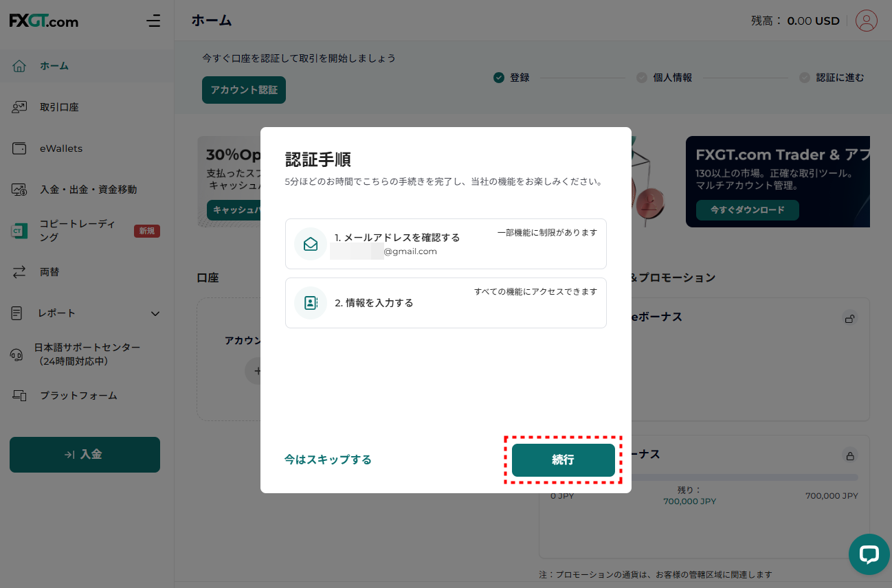This screenshot has height=588, width=892.
Task: Click the home icon in sidebar
Action: click(x=19, y=66)
